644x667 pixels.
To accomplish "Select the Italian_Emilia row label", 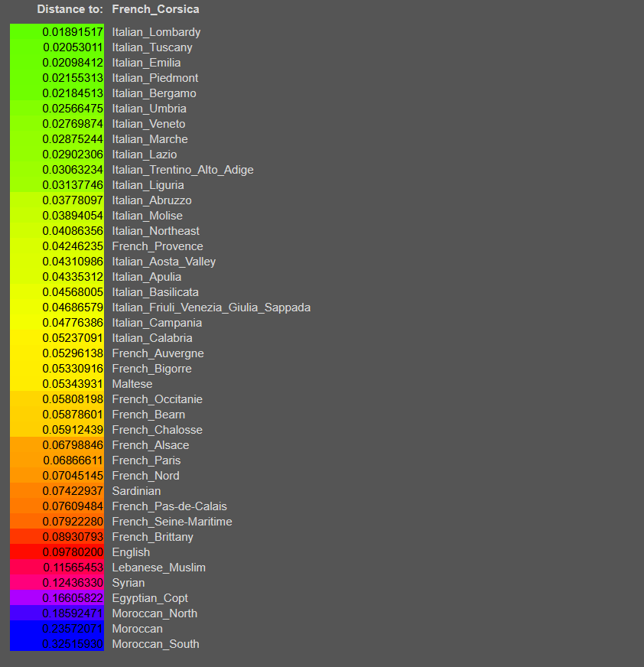I will click(x=146, y=63).
